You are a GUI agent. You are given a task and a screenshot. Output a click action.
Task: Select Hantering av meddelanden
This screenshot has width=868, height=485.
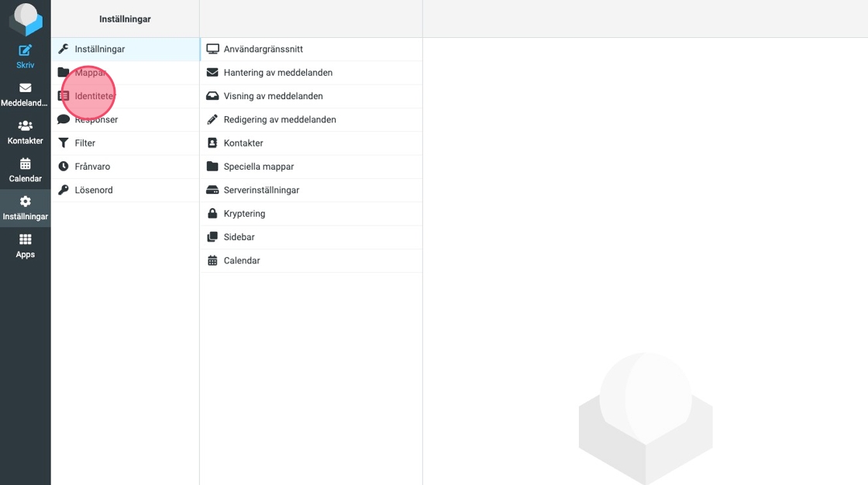coord(277,73)
